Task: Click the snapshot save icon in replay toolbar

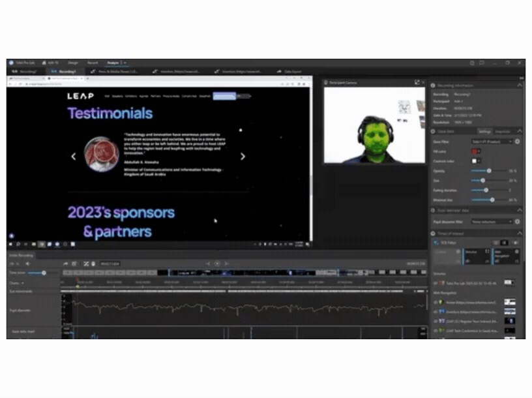Action: 74,264
